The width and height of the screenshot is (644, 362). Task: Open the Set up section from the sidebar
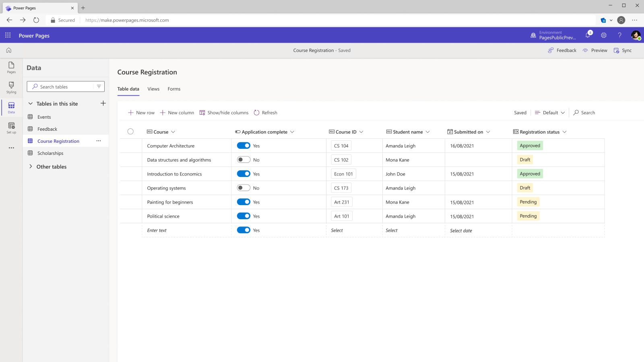click(11, 128)
